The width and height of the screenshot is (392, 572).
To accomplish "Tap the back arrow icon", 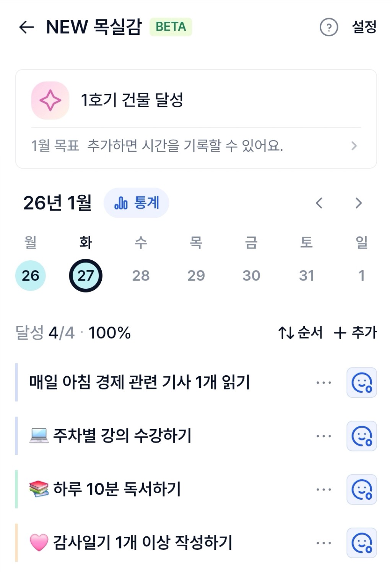I will coord(26,27).
